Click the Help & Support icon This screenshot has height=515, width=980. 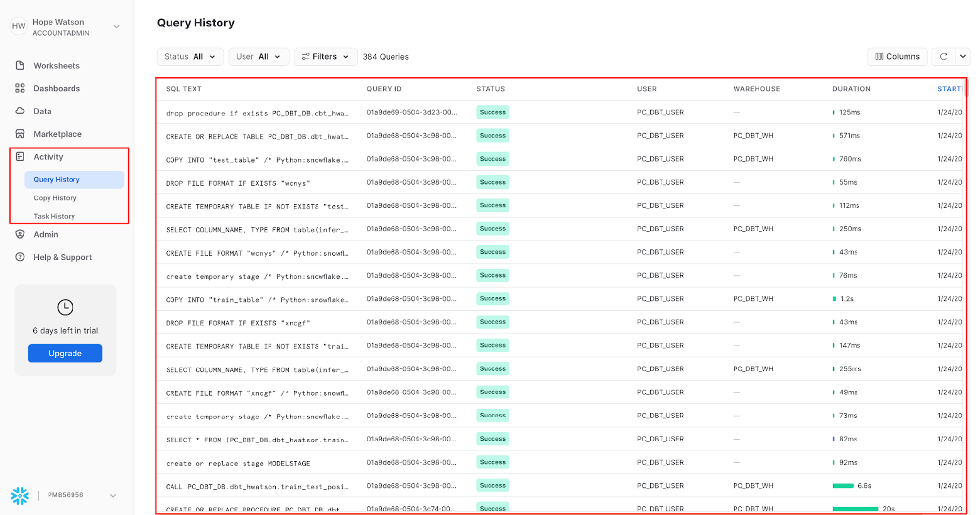tap(20, 257)
